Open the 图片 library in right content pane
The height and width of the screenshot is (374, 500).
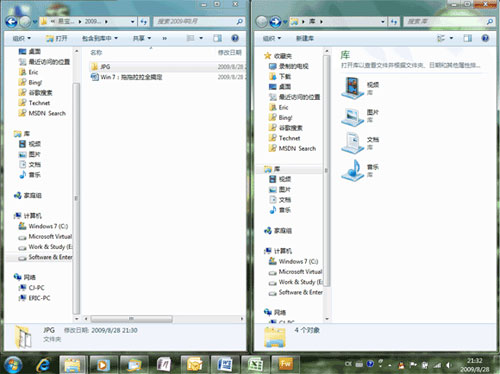point(360,116)
